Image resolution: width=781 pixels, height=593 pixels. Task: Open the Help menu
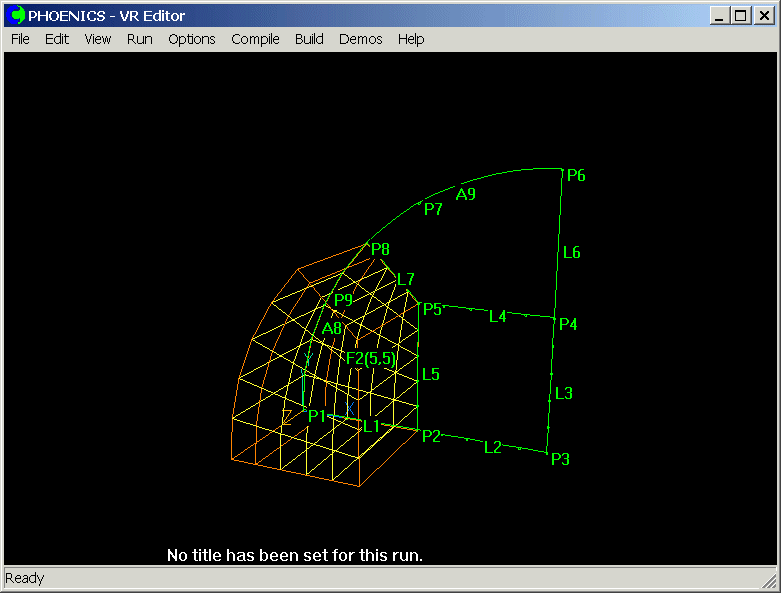click(411, 39)
